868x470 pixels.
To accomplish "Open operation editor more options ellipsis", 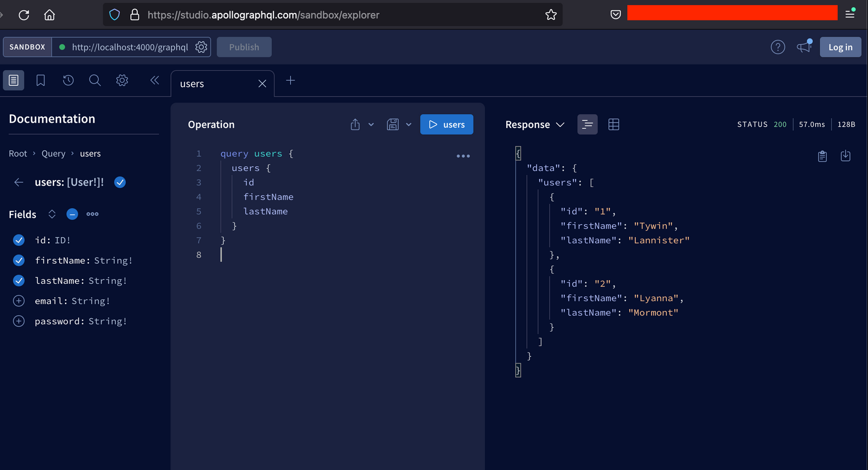I will [463, 156].
